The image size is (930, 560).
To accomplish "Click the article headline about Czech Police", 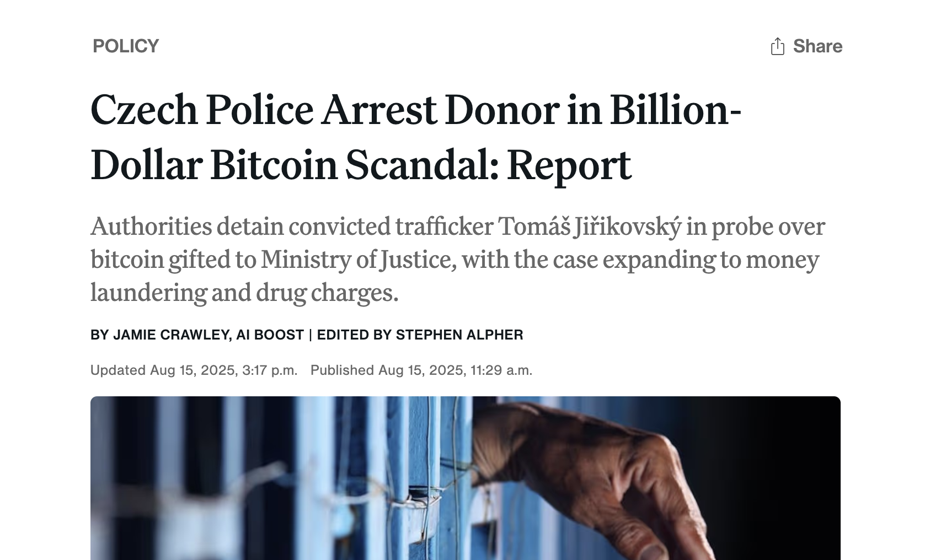I will [416, 136].
